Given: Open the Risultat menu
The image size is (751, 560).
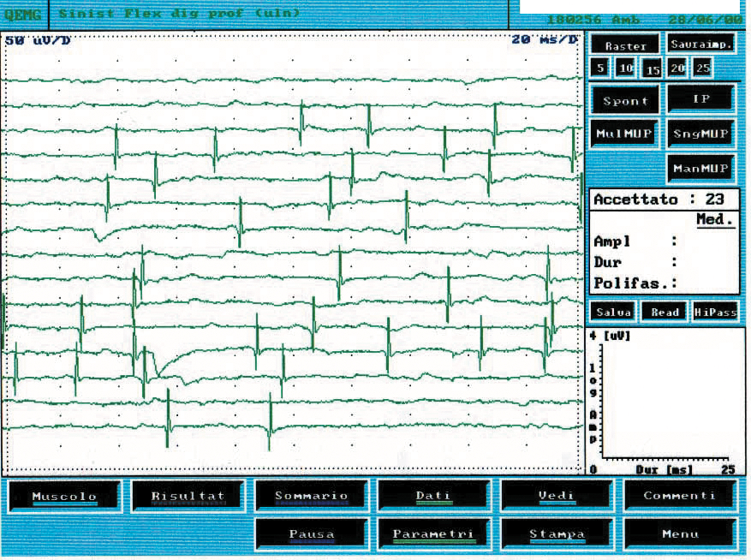Looking at the screenshot, I should click(188, 497).
